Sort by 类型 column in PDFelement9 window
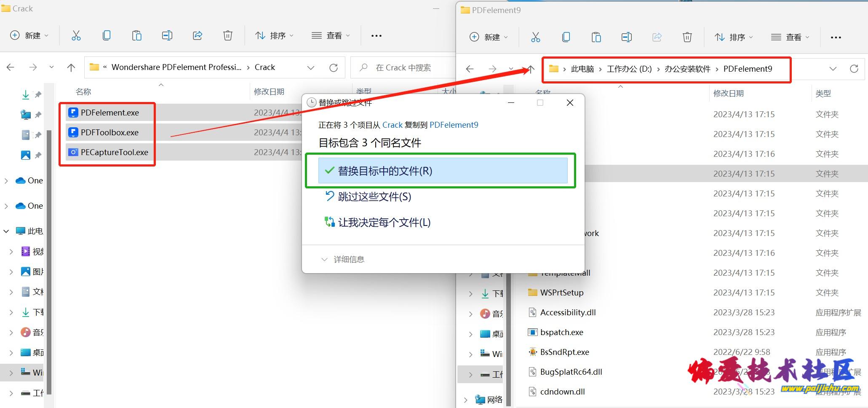This screenshot has height=408, width=868. point(823,93)
